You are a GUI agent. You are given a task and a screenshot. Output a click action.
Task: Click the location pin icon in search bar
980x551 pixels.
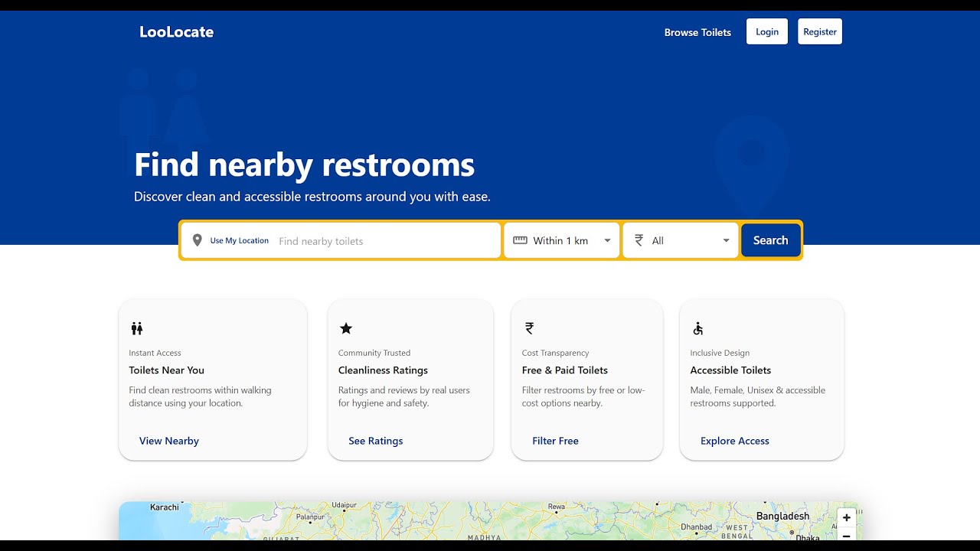[197, 240]
